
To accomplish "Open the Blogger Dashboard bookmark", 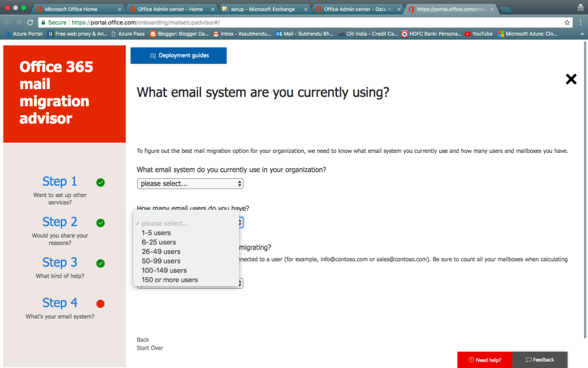I will pos(179,34).
